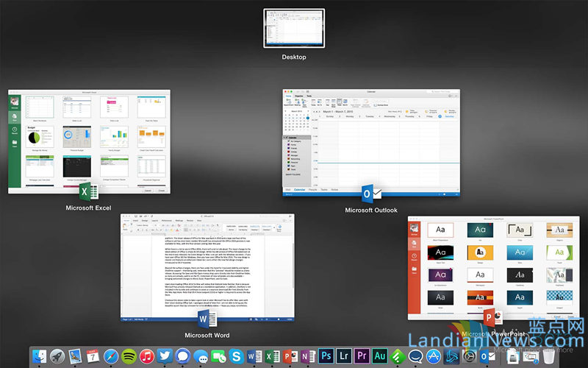Switch to Notes view in Outlook
The height and width of the screenshot is (368, 588).
(x=334, y=190)
